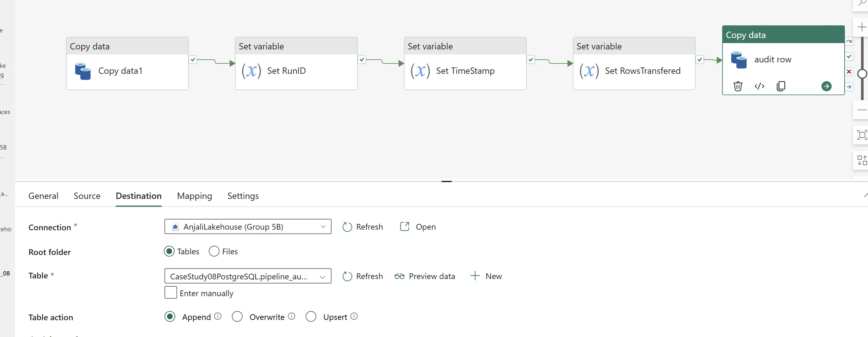Open the Settings tab

click(x=243, y=196)
